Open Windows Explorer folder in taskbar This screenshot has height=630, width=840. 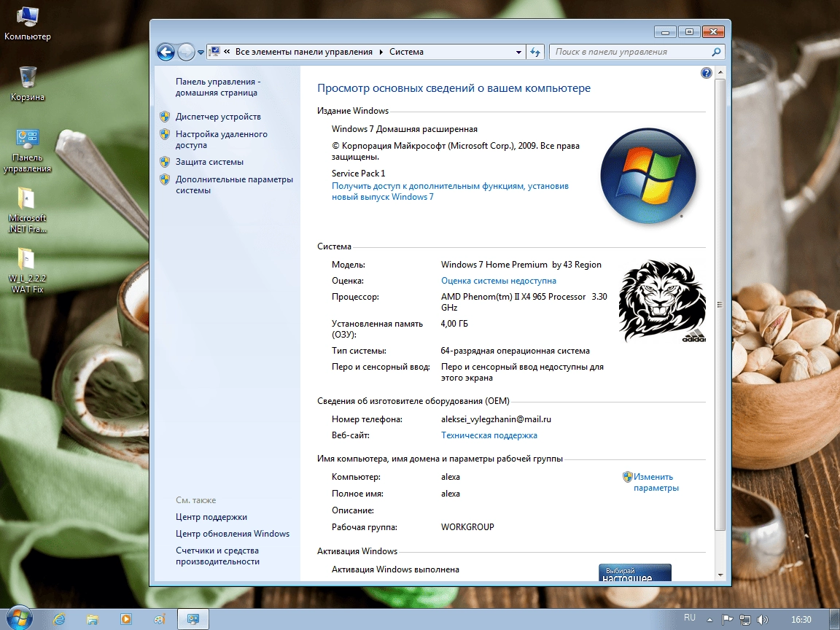[x=92, y=619]
